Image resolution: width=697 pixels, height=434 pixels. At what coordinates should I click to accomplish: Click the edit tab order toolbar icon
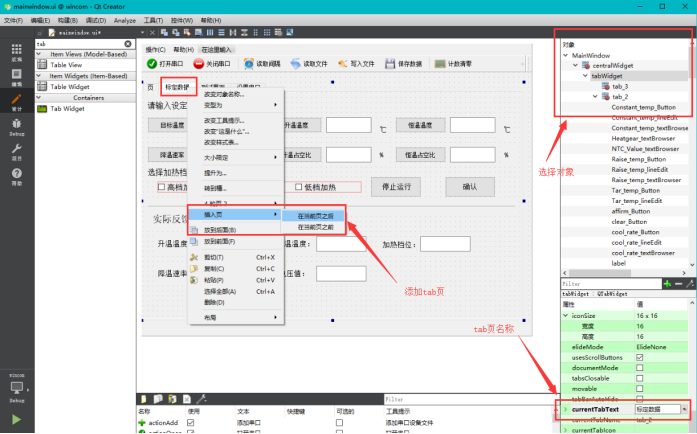point(198,32)
